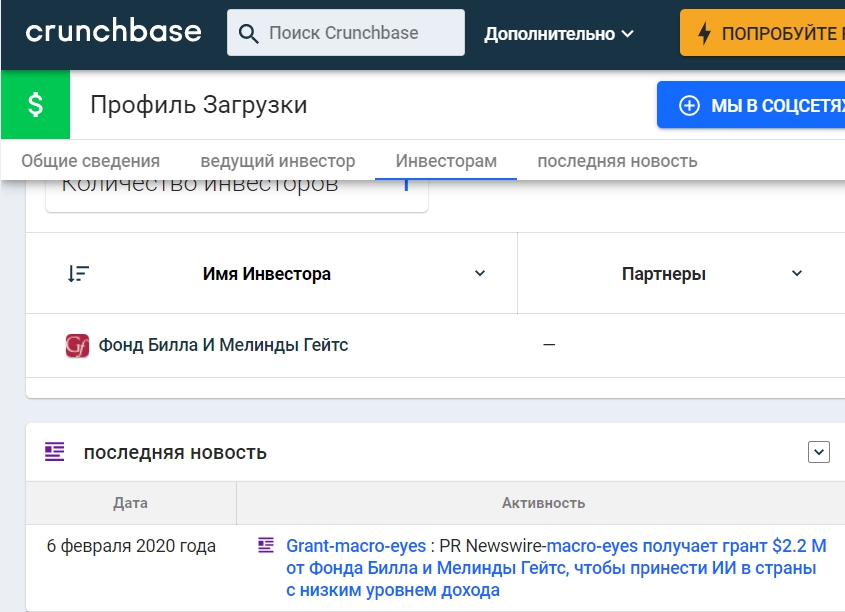The height and width of the screenshot is (612, 845).
Task: Open the Дополнительно menu
Action: click(x=558, y=34)
